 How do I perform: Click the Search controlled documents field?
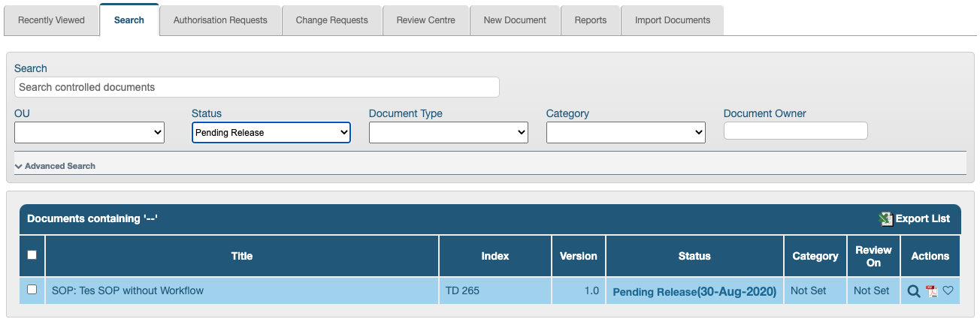coord(256,87)
